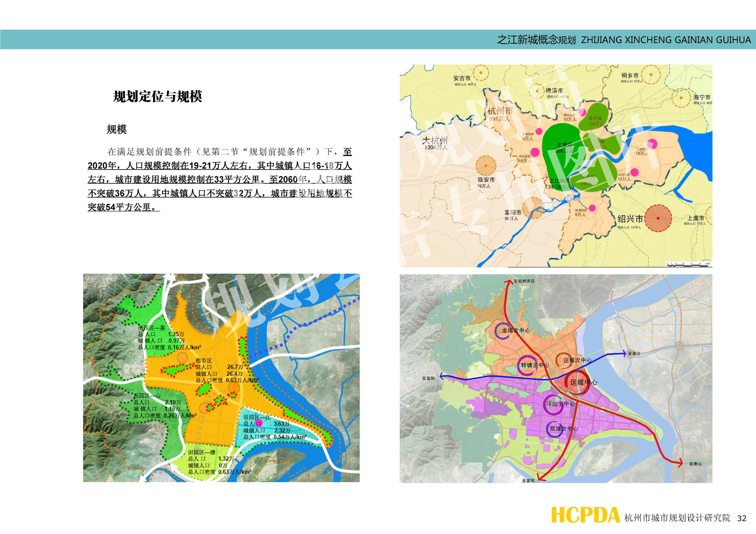Click the header text ZHIJIANG XINCHENG GAINIAN GUIHUA
This screenshot has height=534, width=756.
(x=666, y=40)
